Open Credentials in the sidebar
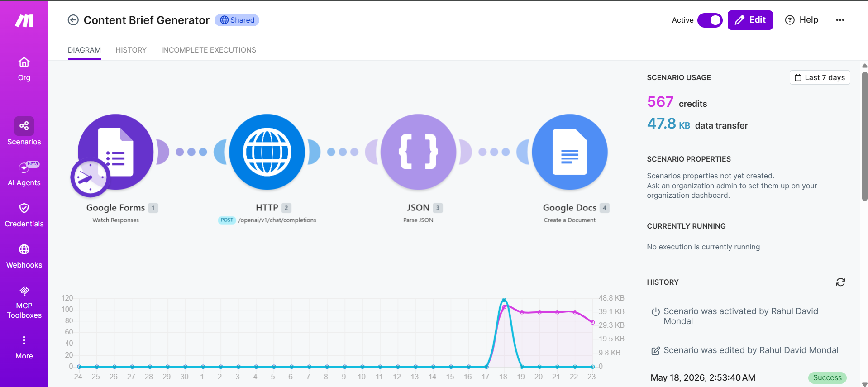 (x=24, y=215)
